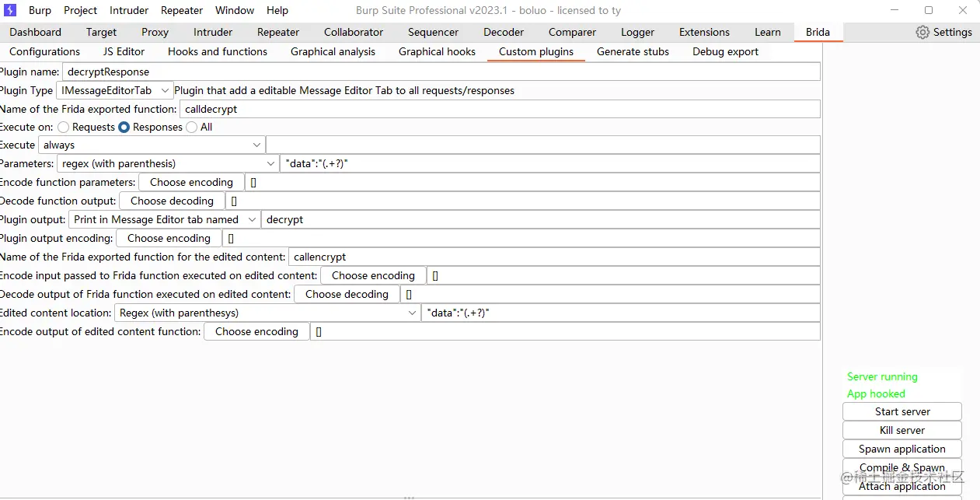Open Edited content location Regex dropdown

coord(267,313)
